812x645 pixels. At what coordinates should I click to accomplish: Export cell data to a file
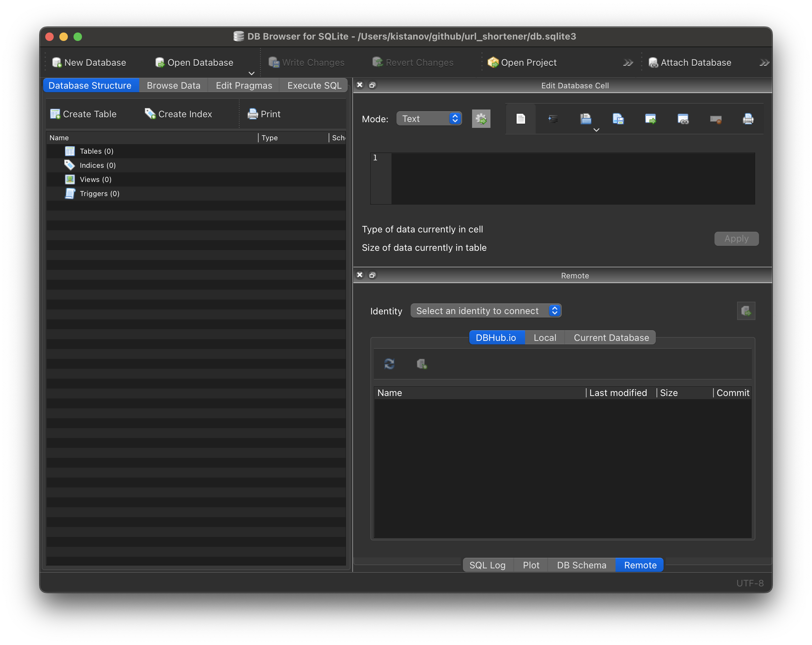point(618,119)
